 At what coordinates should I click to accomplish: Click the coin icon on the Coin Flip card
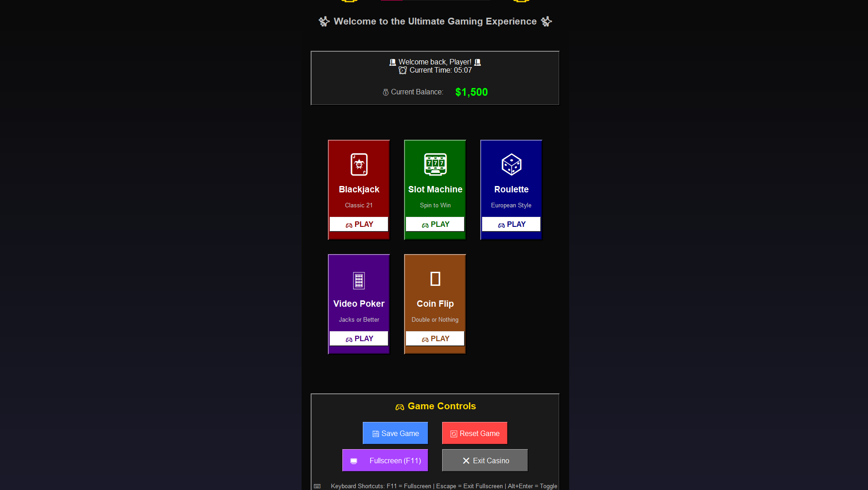click(x=434, y=278)
